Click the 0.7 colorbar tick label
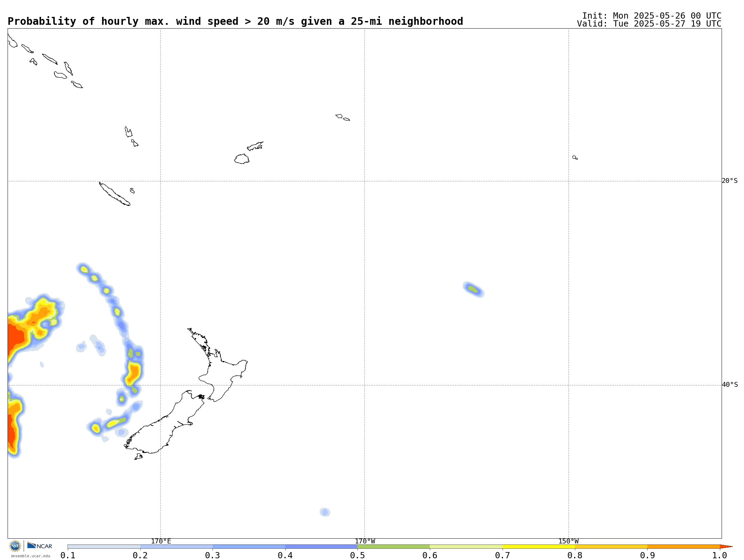Image resolution: width=744 pixels, height=560 pixels. pos(503,556)
